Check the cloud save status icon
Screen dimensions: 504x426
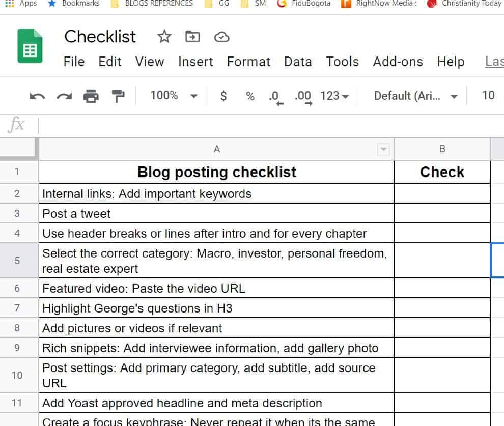[x=221, y=37]
